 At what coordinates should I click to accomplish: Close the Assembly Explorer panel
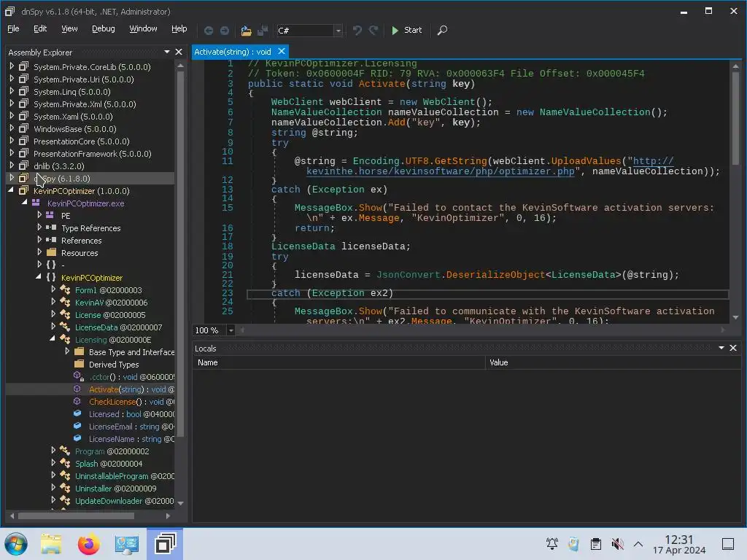(179, 52)
